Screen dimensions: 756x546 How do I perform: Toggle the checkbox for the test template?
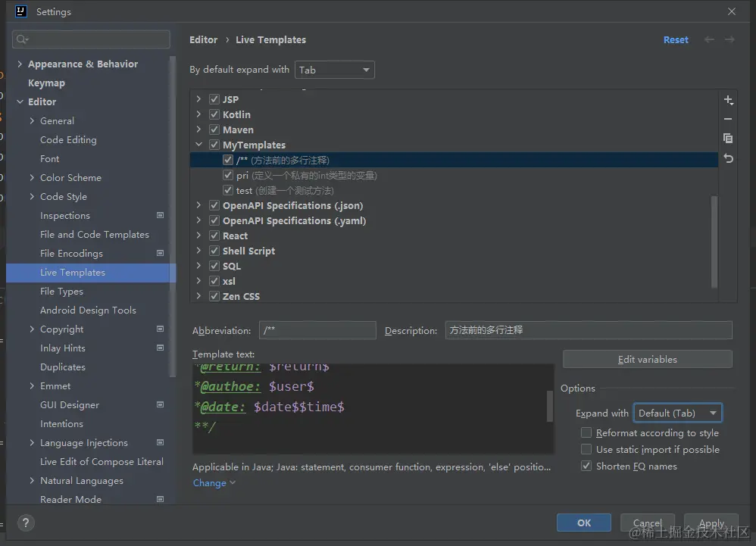coord(228,190)
